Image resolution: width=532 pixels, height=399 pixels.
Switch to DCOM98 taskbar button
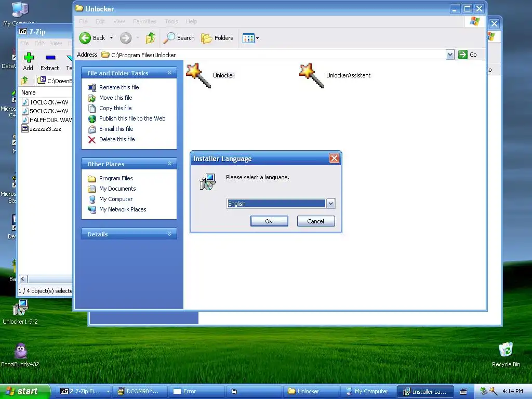coord(140,391)
